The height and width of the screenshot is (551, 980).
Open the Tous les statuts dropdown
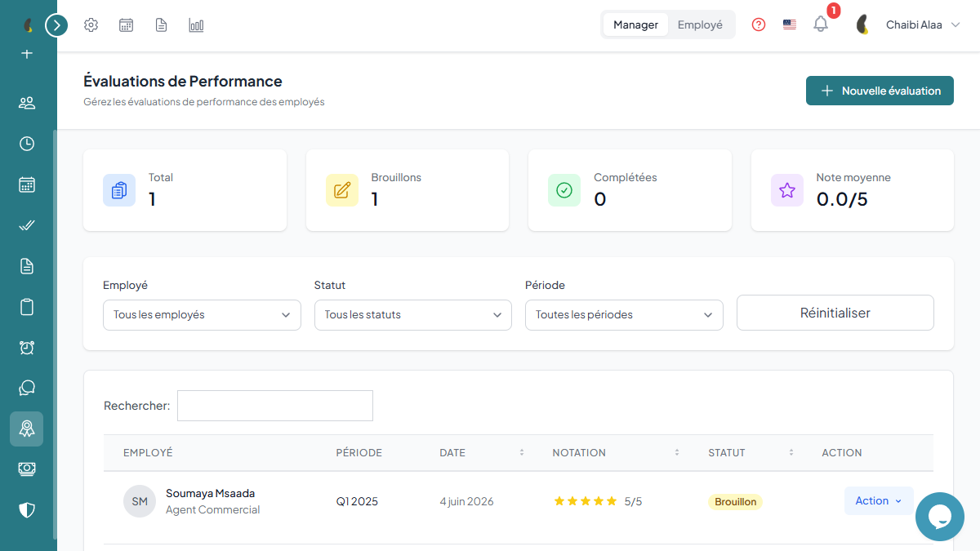tap(413, 314)
